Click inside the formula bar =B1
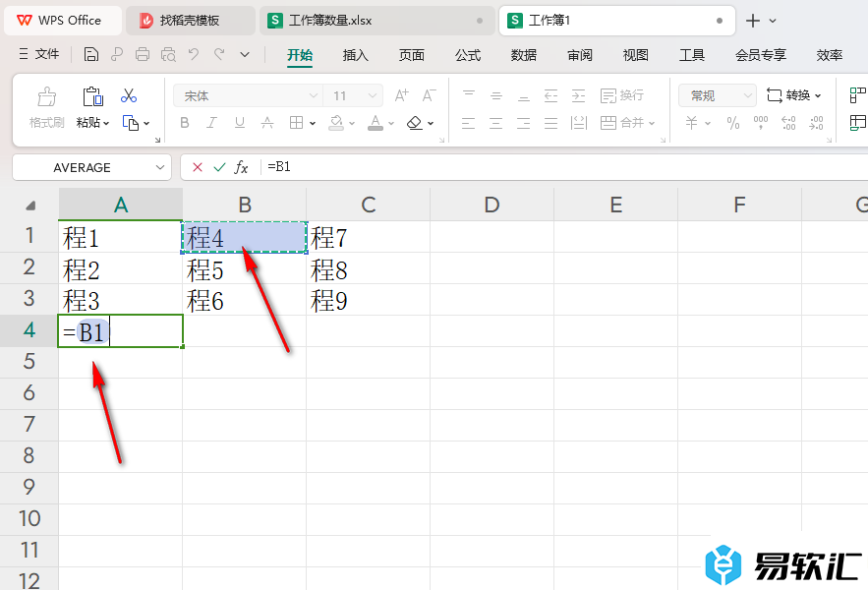 click(x=563, y=167)
